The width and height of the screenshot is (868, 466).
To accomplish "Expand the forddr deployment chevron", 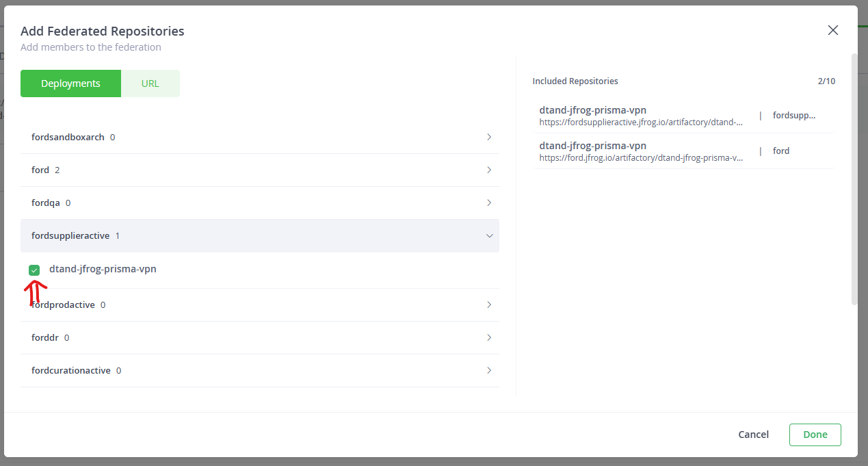I will coord(489,337).
